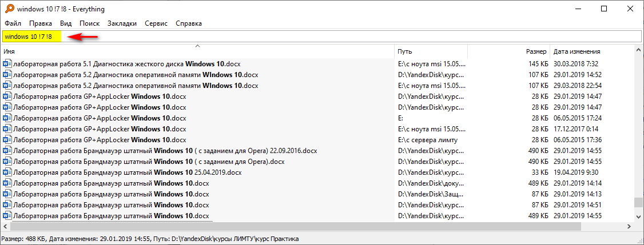Viewport: 644px width, 245px height.
Task: Click Word icon of the 145 КБ file row
Action: 7,64
